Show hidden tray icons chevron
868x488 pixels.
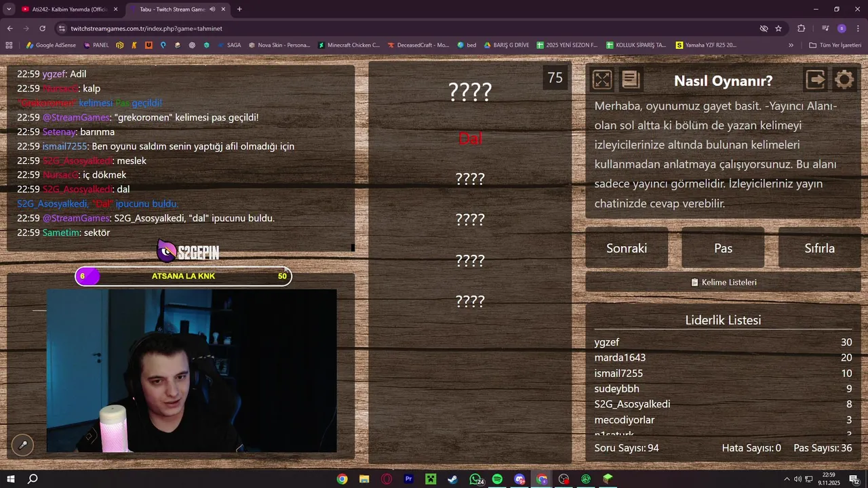click(787, 479)
